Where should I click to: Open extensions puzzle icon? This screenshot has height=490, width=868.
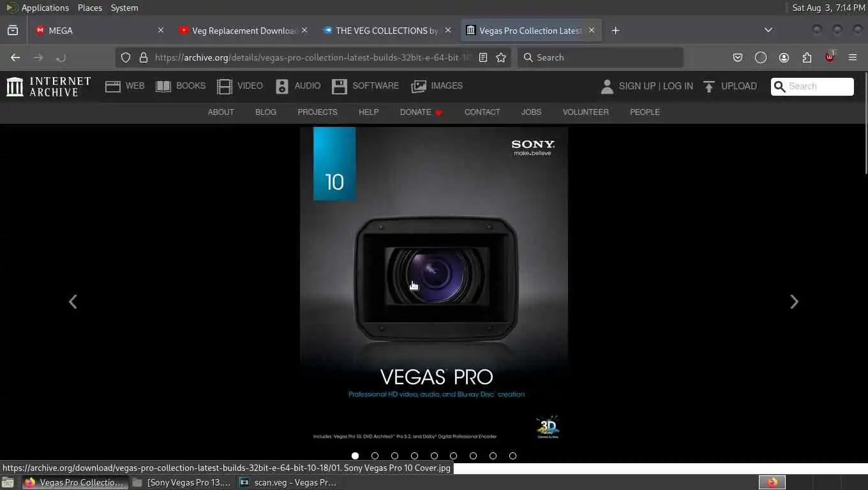807,57
